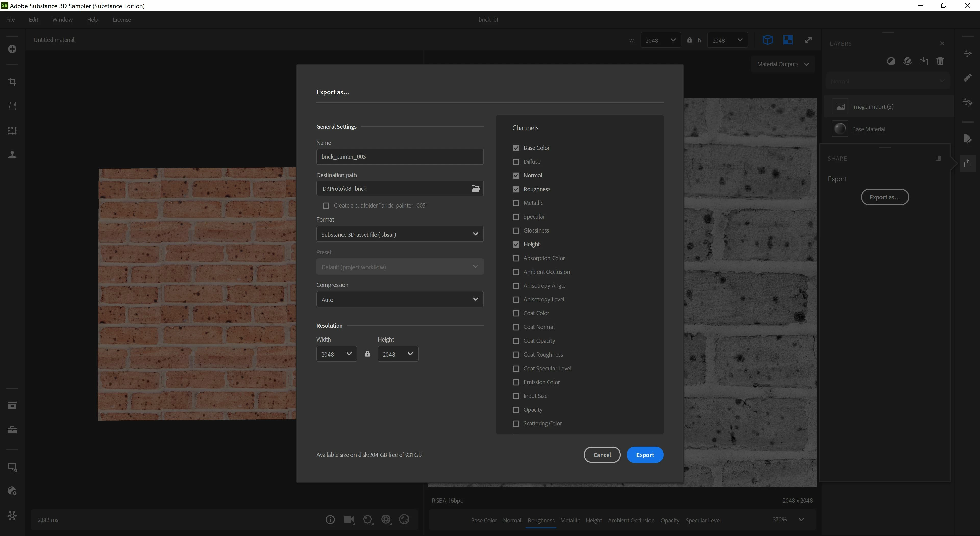Click the Name input field
This screenshot has width=980, height=536.
pyautogui.click(x=399, y=157)
